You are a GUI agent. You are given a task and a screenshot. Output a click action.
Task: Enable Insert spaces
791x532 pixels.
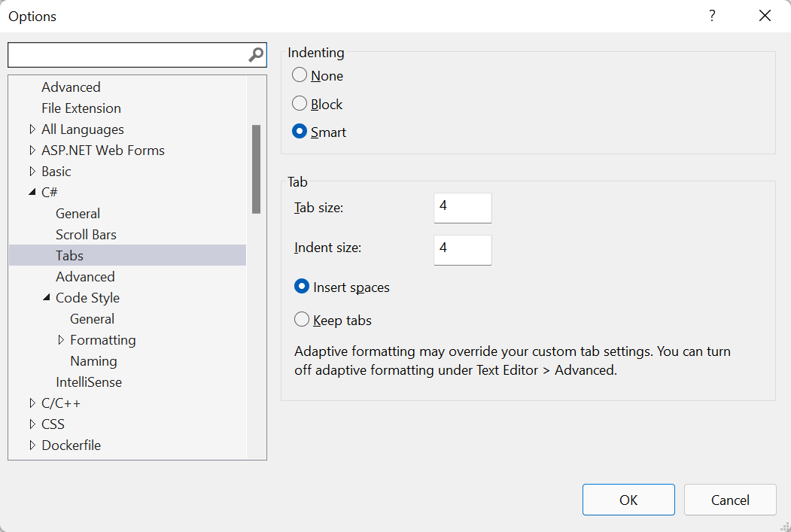click(x=302, y=286)
